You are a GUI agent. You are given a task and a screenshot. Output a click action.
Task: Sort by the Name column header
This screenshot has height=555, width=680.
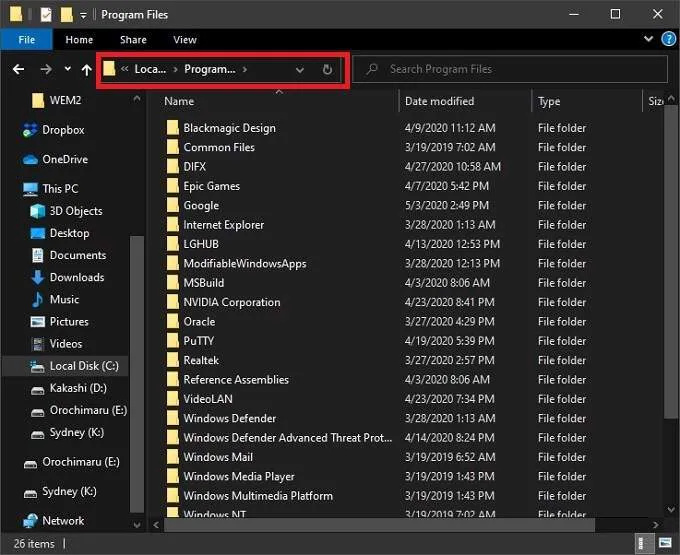click(x=270, y=101)
